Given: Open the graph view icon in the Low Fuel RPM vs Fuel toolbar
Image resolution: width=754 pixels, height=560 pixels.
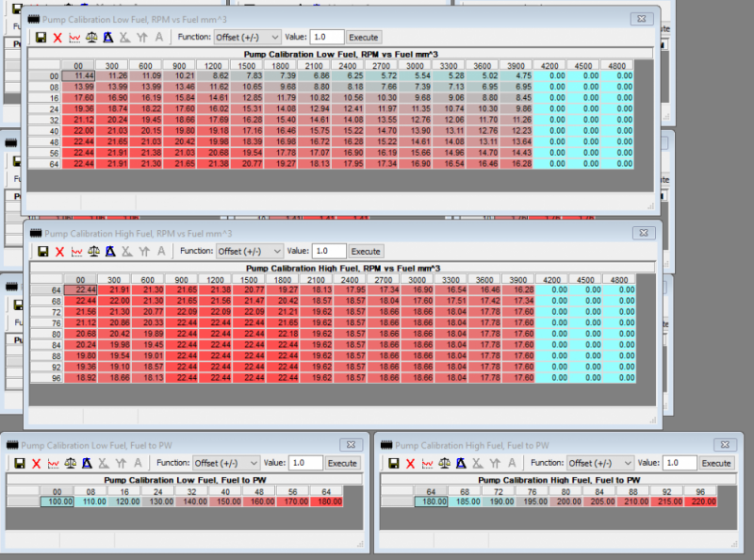Looking at the screenshot, I should click(x=75, y=38).
